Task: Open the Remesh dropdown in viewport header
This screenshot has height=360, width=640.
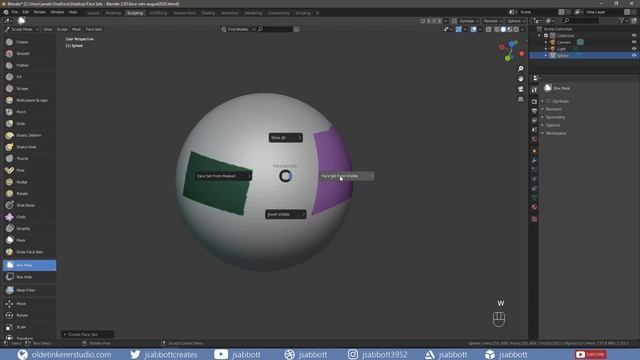Action: pos(493,21)
